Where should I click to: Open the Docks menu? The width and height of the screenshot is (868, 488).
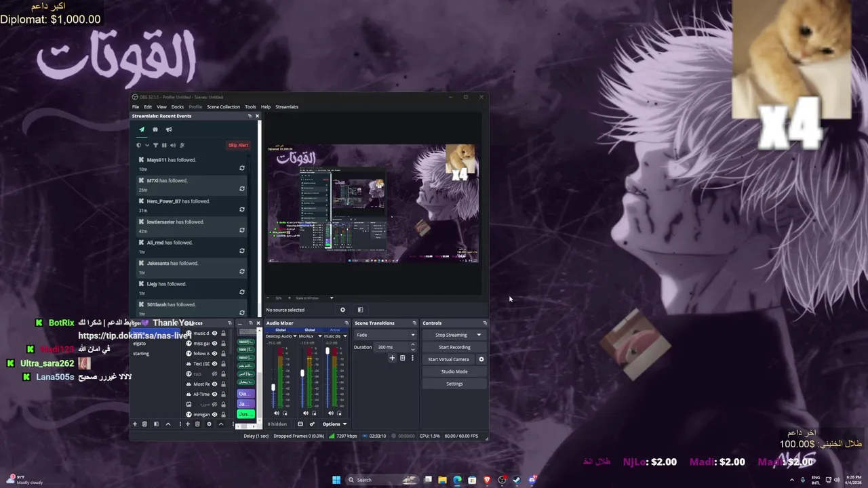point(178,107)
